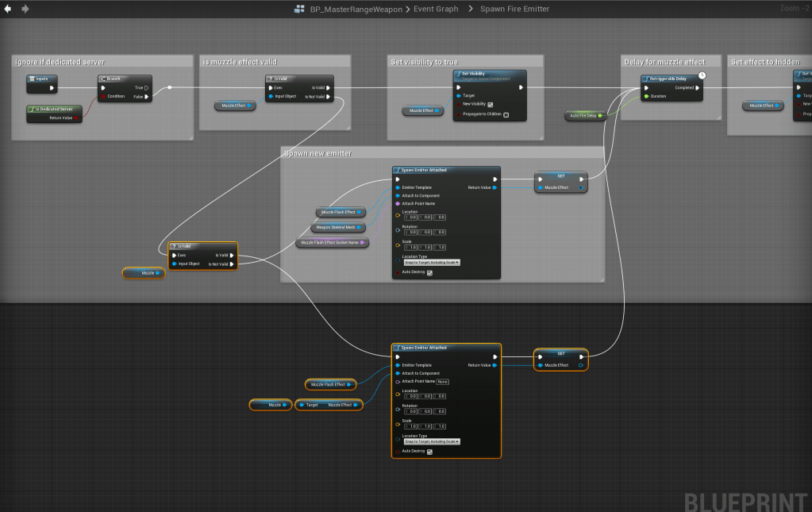Open Location Type dropdown in upper Spawn Emitter
The image size is (812, 512).
point(432,261)
